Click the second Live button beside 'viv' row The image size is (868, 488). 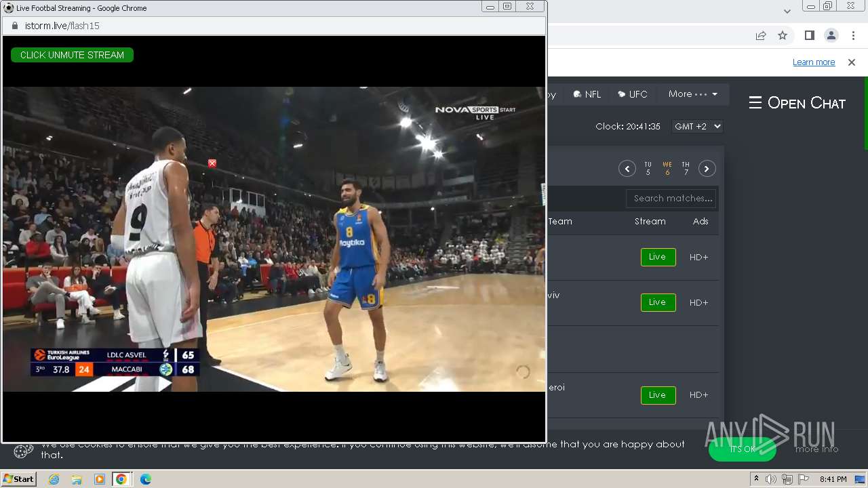pos(658,302)
